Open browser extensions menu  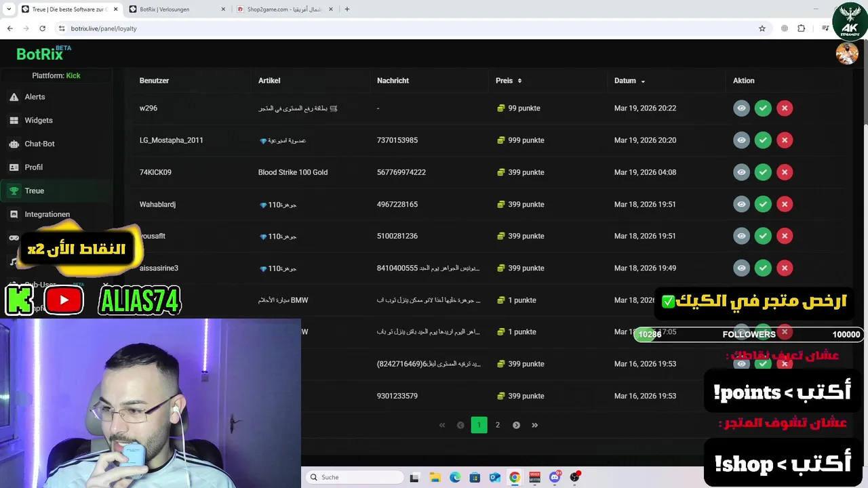click(x=802, y=28)
